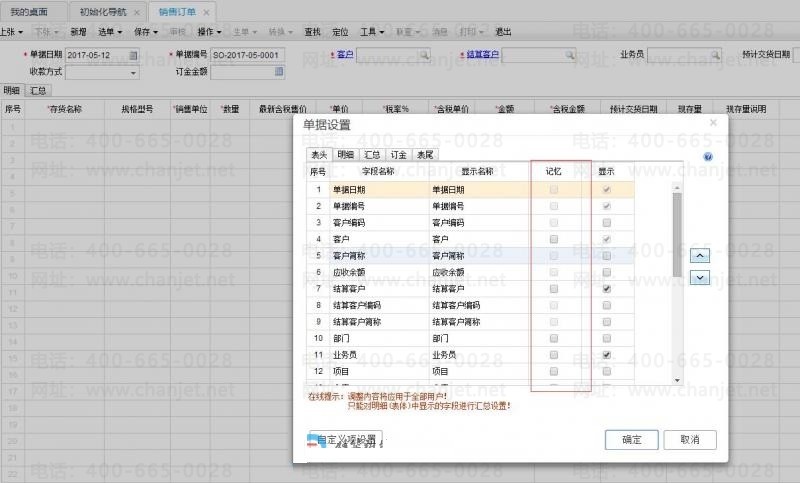800x483 pixels.
Task: Move selected field up with arrow button
Action: pyautogui.click(x=700, y=256)
